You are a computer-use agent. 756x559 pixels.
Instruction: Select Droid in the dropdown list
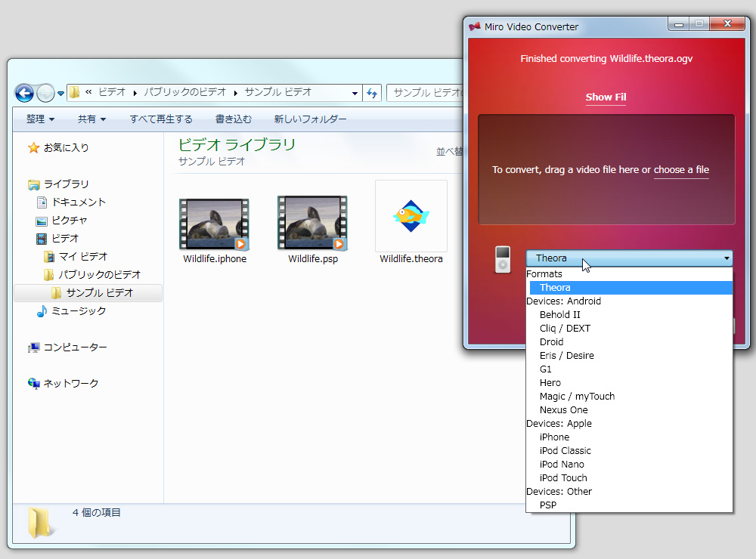pyautogui.click(x=631, y=341)
